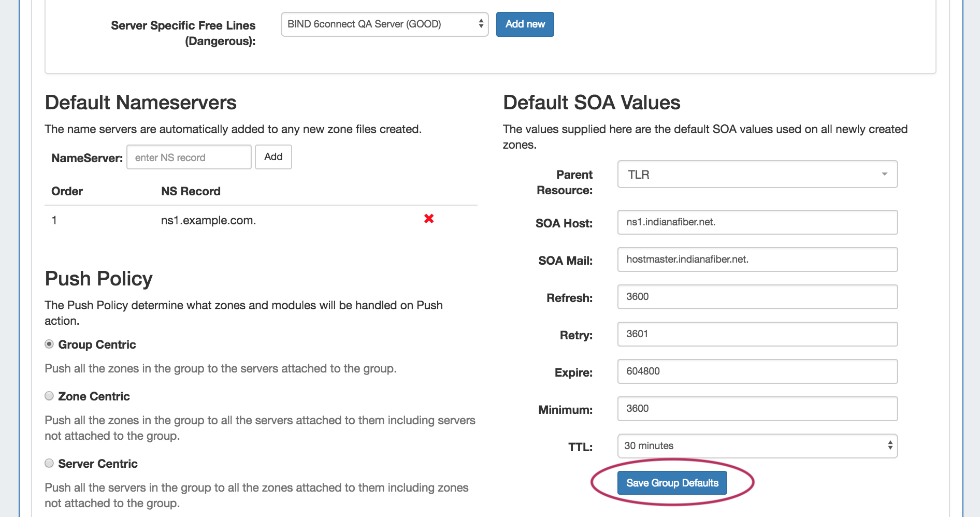Edit the SOA Mail field
The height and width of the screenshot is (517, 980).
click(x=757, y=260)
